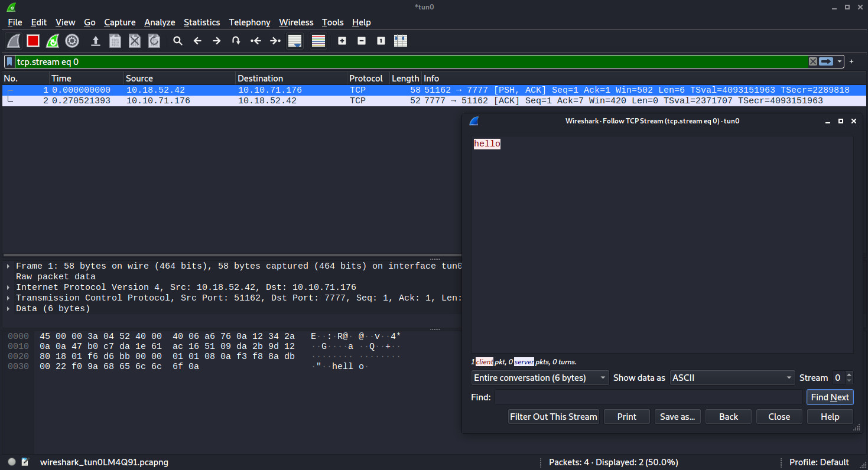Zoom in main window text
Image resolution: width=868 pixels, height=470 pixels.
[x=342, y=41]
